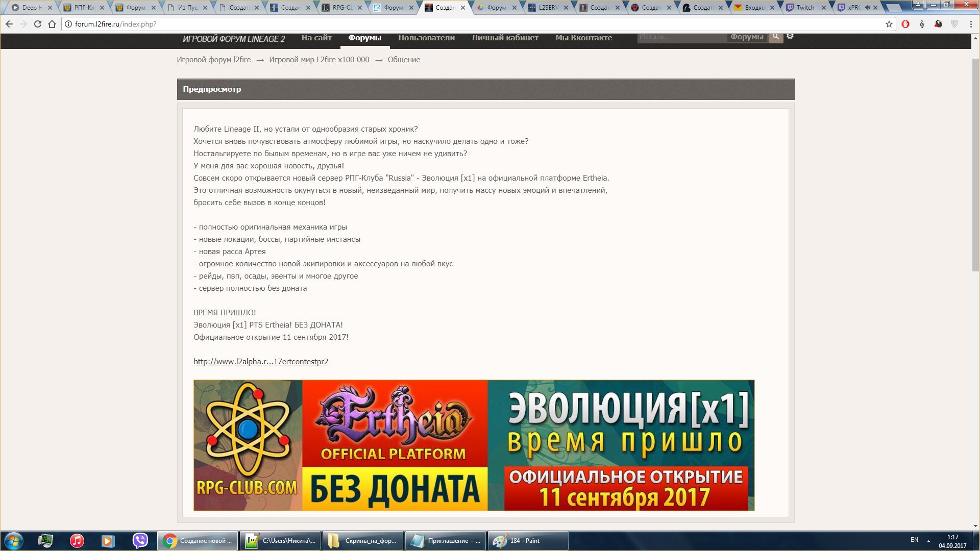Open the Форумы navigation item
Image resolution: width=980 pixels, height=551 pixels.
tap(365, 38)
